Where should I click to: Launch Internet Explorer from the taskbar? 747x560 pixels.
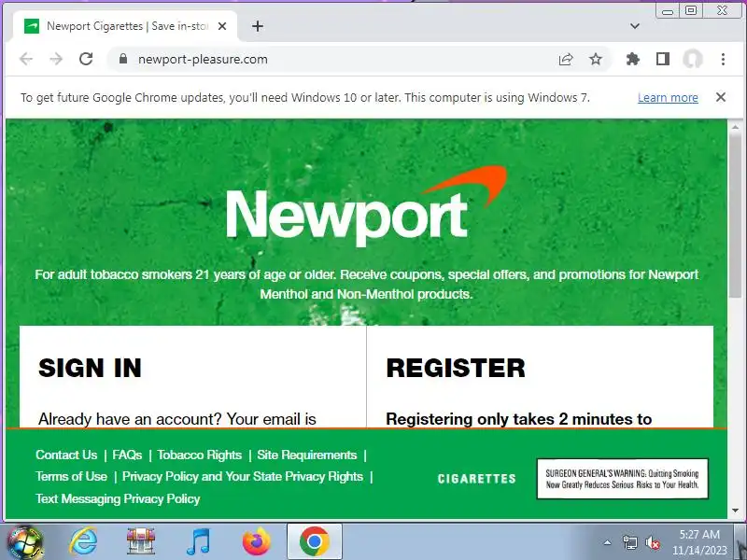pos(83,541)
